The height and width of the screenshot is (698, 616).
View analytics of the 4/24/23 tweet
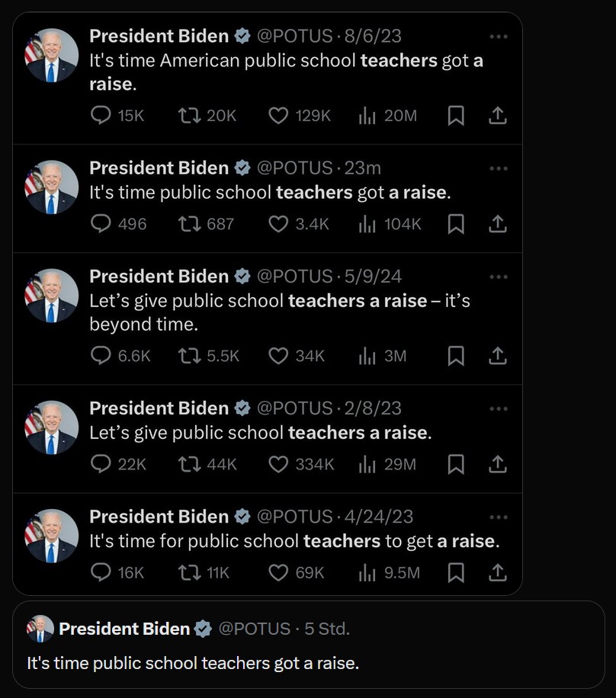pos(368,572)
